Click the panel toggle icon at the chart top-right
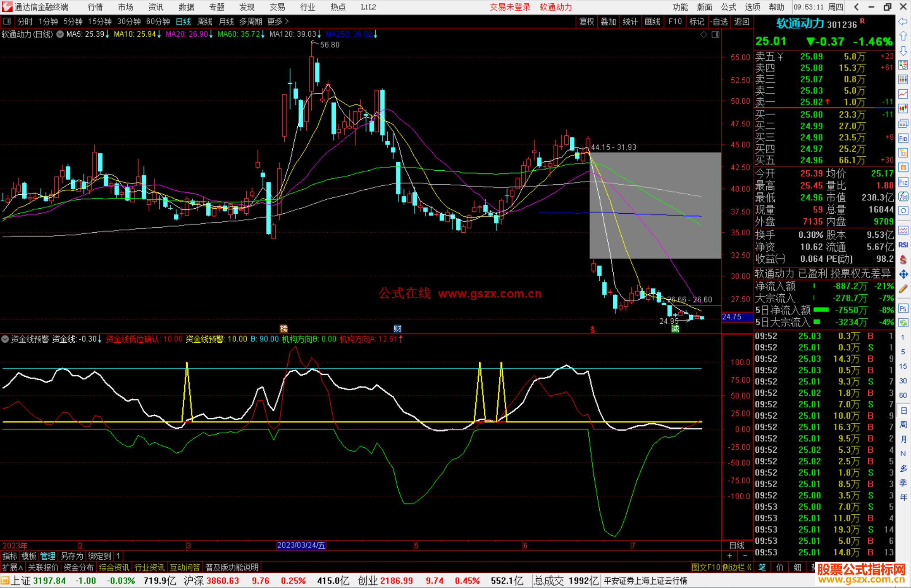 tap(716, 35)
